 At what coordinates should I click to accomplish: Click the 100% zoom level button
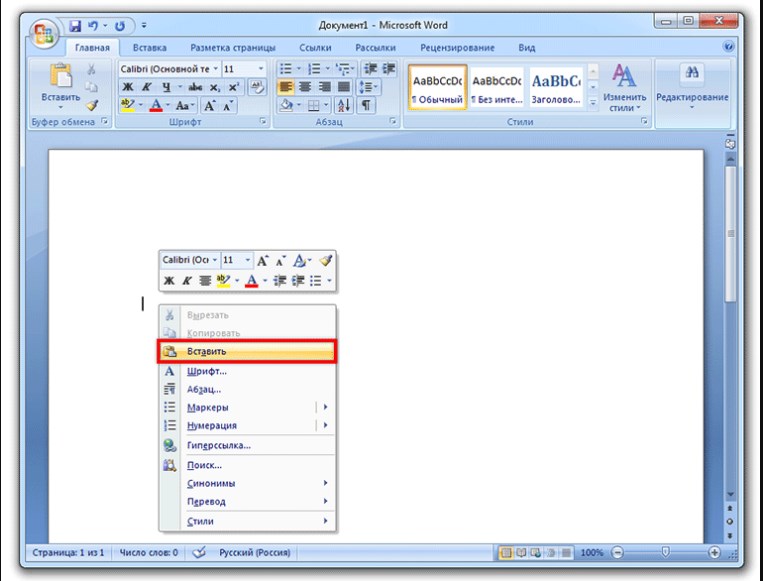point(592,552)
